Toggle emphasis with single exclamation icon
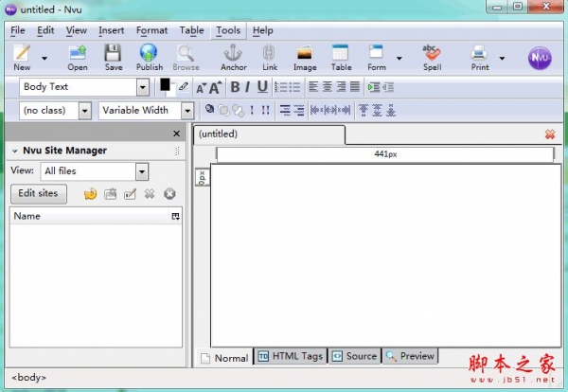 252,110
